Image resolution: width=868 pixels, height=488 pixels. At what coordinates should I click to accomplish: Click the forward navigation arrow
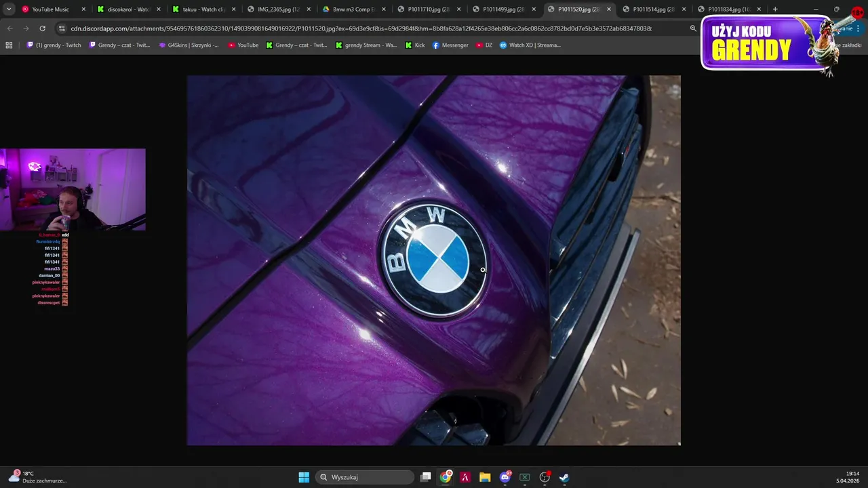26,28
